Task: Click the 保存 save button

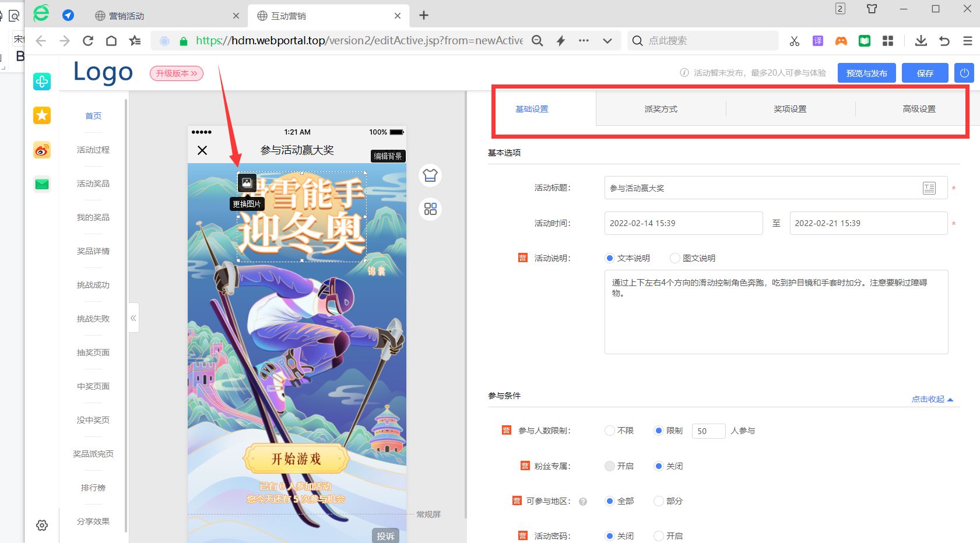Action: 925,73
